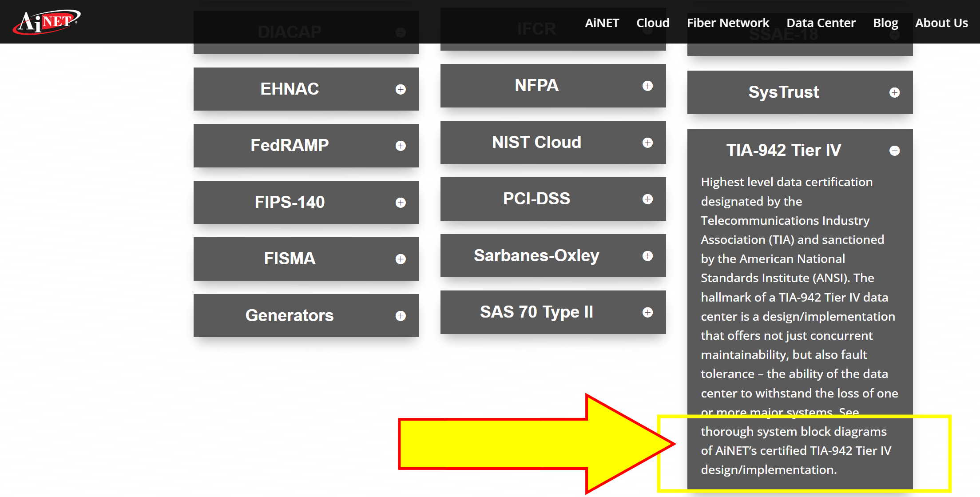Toggle open the PCI-DSS accordion title
The height and width of the screenshot is (497, 980).
click(536, 199)
